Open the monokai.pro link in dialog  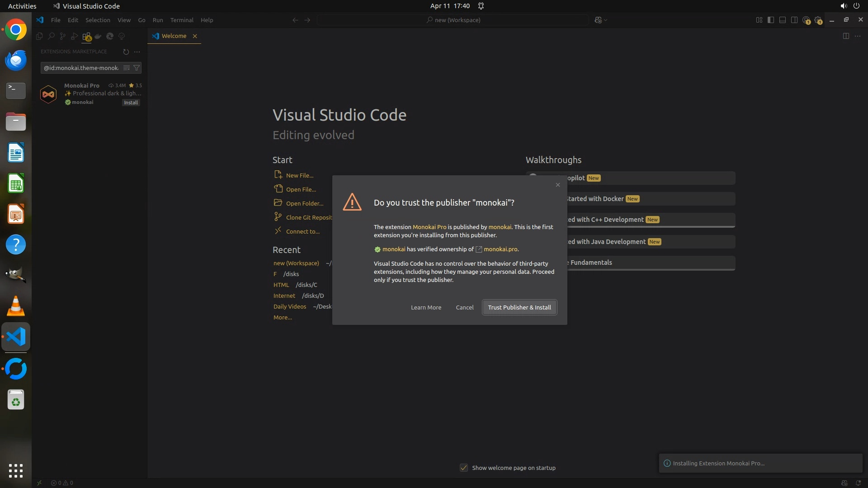pyautogui.click(x=500, y=249)
